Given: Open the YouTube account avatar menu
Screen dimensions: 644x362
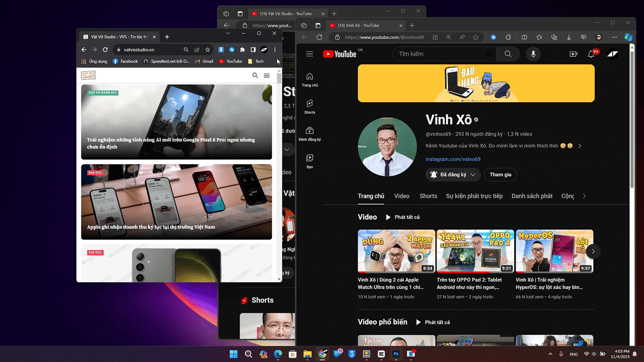Looking at the screenshot, I should click(x=613, y=54).
